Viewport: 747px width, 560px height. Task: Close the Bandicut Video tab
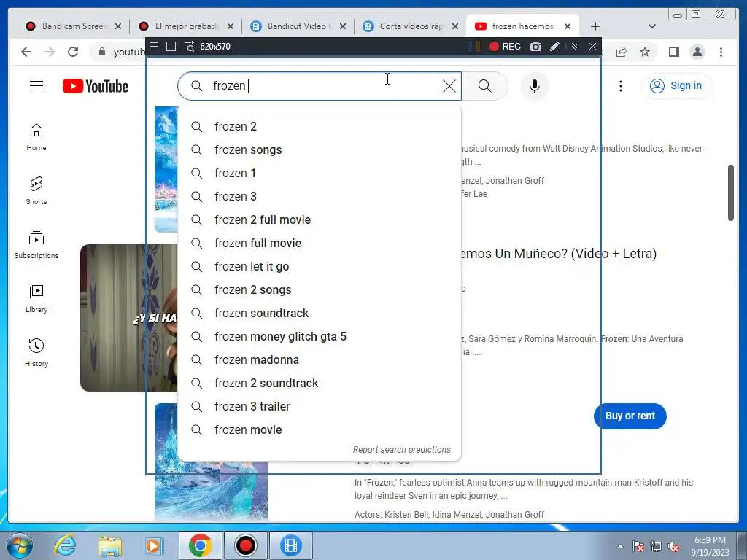(343, 26)
